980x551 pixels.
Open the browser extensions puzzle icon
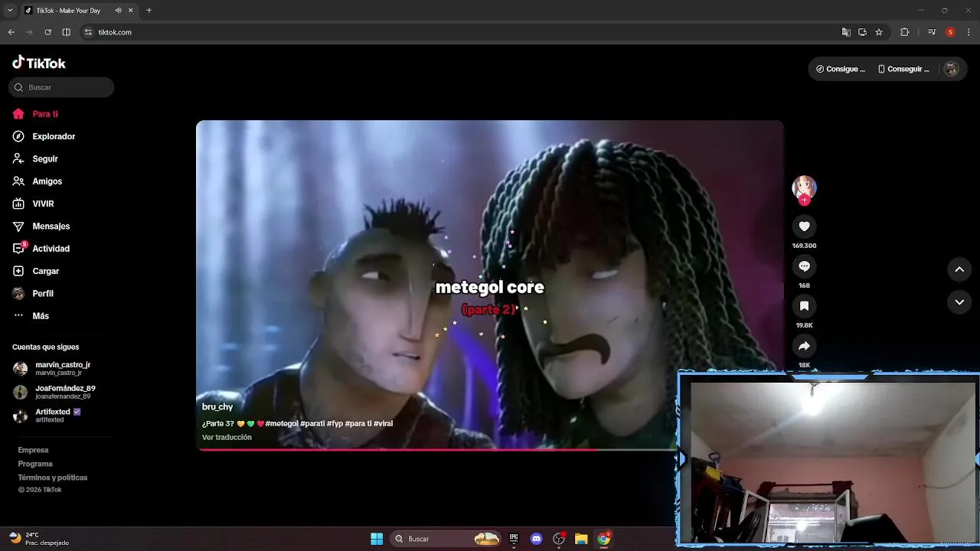click(x=904, y=32)
